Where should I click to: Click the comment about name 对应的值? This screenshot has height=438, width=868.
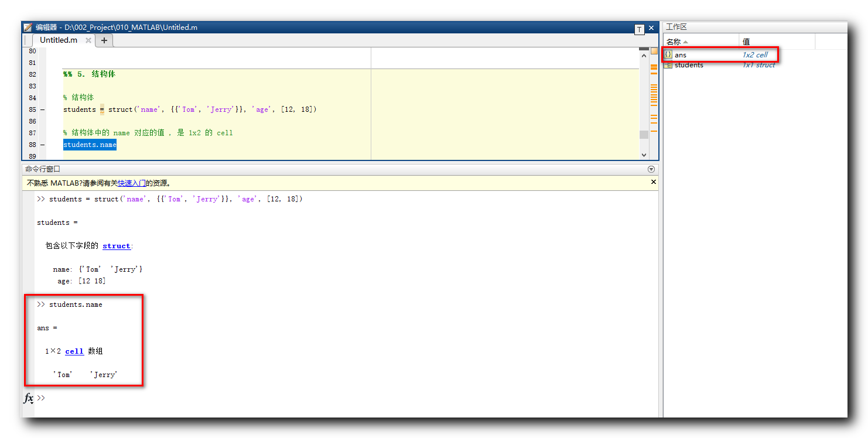click(148, 133)
